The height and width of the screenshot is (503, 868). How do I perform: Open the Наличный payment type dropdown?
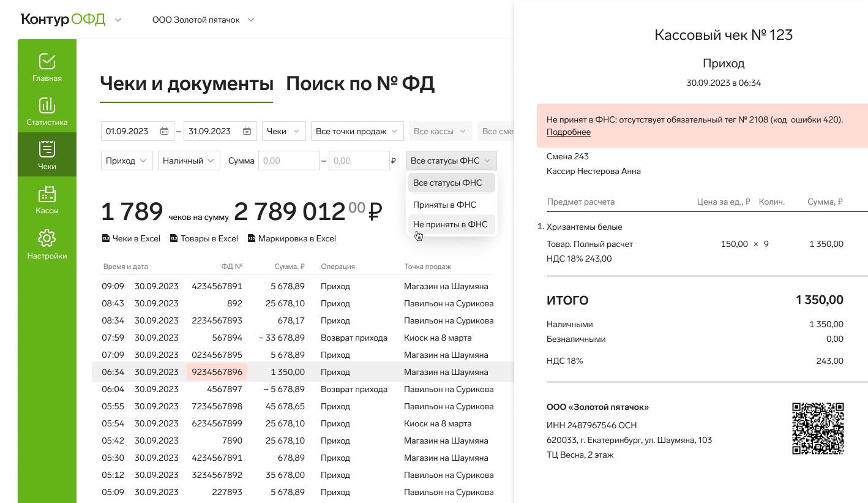189,161
